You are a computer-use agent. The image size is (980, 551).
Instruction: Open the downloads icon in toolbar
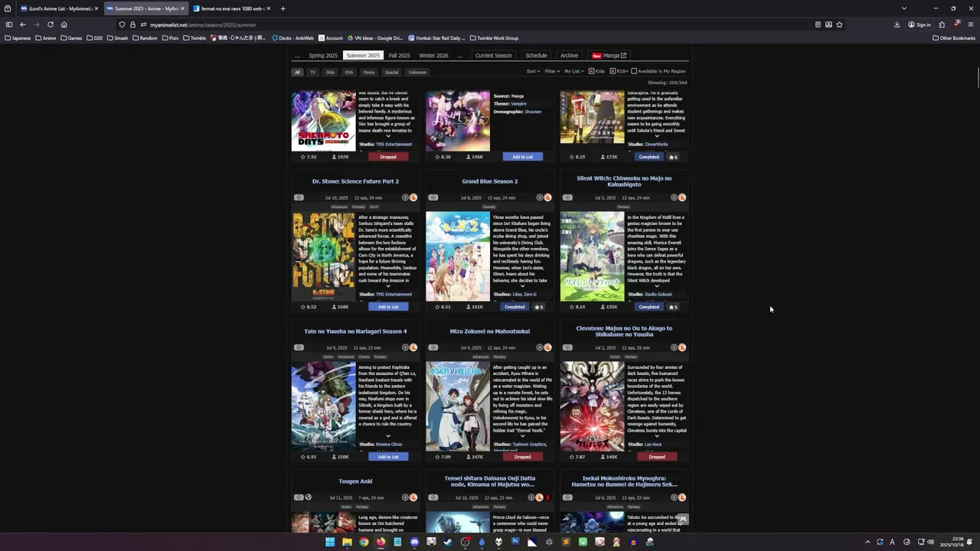(897, 24)
